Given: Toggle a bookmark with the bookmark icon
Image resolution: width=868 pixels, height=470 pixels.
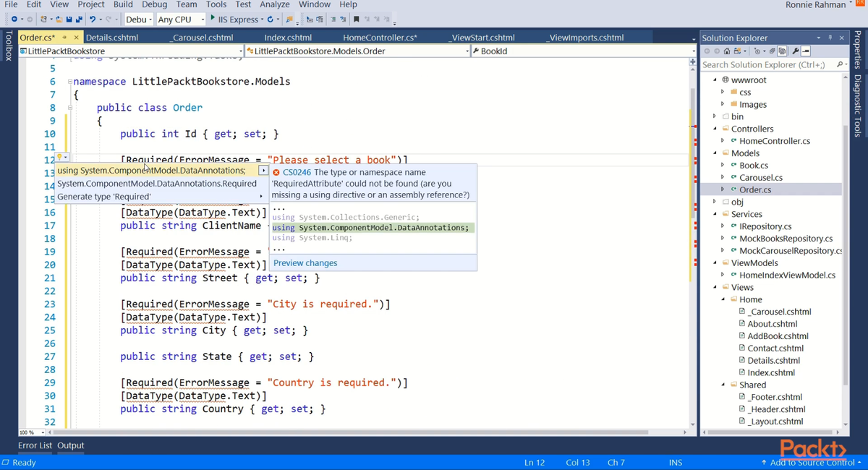Looking at the screenshot, I should (356, 19).
